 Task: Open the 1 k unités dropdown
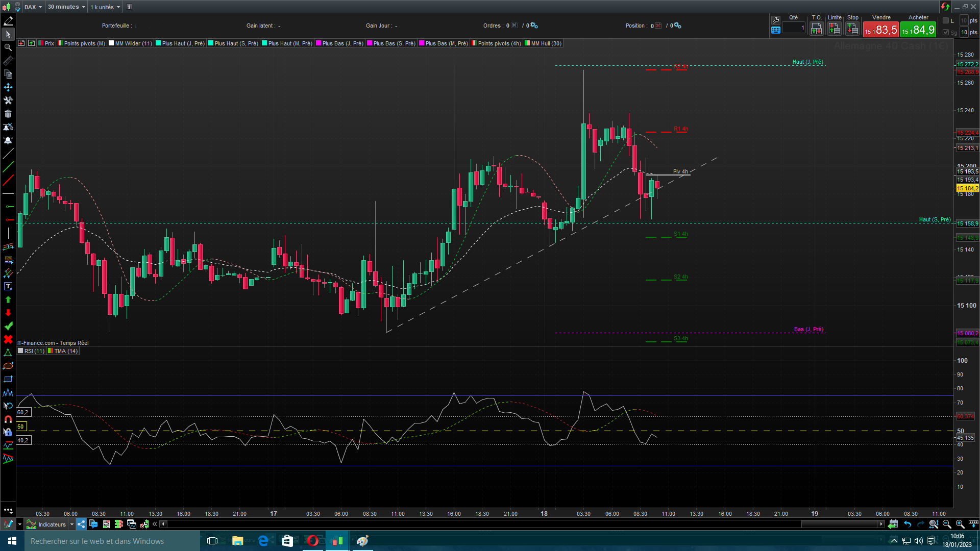tap(105, 7)
